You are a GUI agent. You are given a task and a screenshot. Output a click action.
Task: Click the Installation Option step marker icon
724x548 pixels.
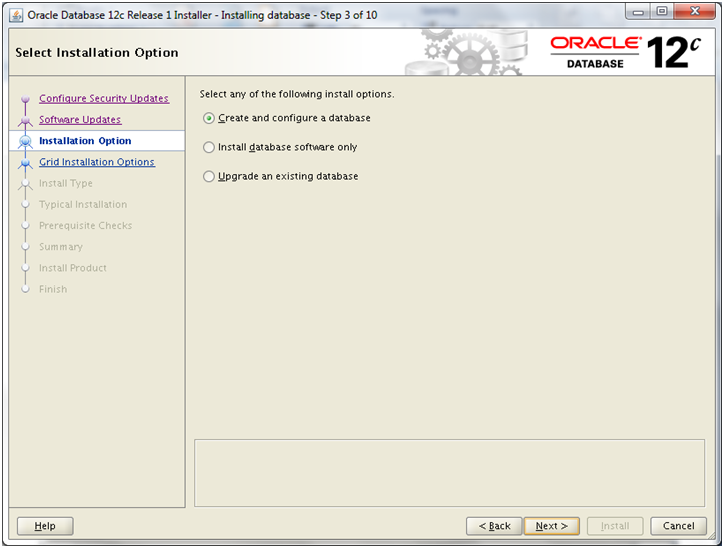pos(25,141)
